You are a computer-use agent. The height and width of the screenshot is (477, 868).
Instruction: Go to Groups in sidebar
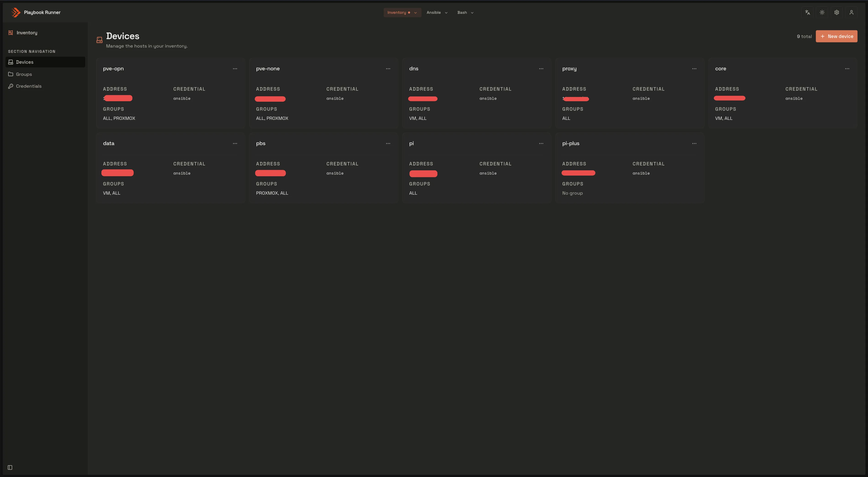click(45, 74)
